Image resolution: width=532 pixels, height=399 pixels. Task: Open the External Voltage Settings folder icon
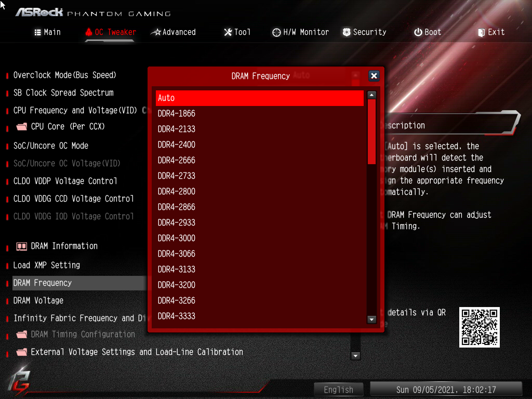(x=22, y=352)
